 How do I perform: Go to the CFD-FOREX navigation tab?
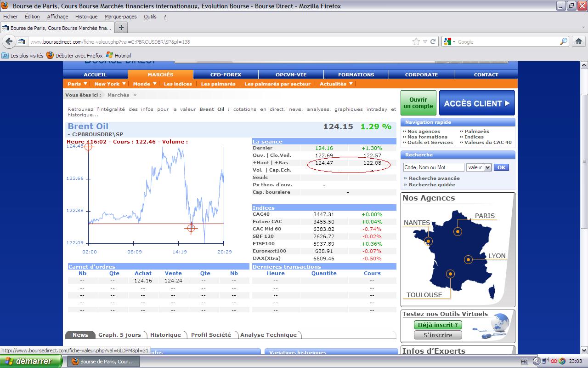tap(226, 75)
